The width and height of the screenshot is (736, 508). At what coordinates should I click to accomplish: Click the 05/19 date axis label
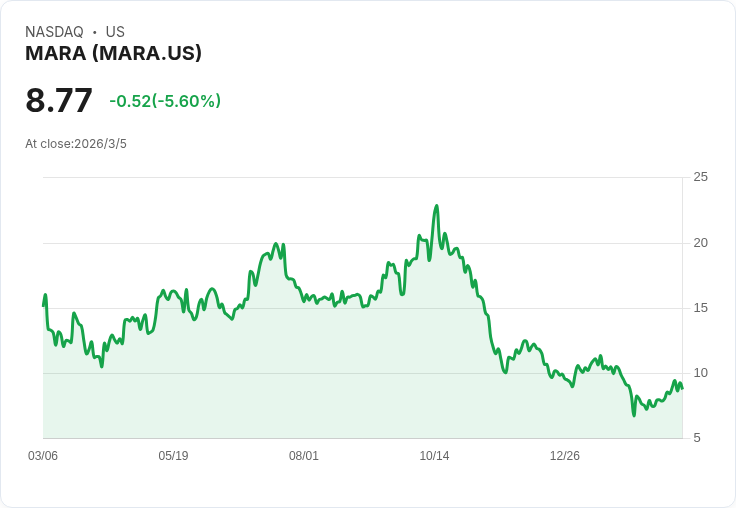coord(173,456)
